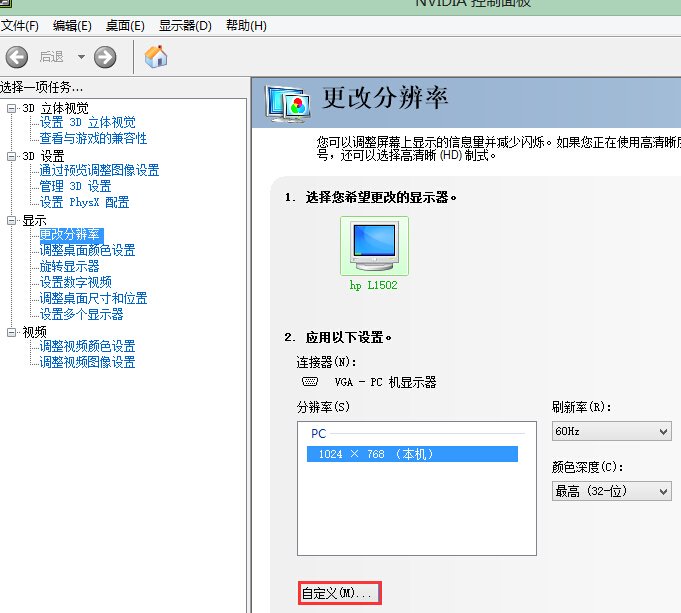Open 设置数字视频 task

tap(76, 282)
